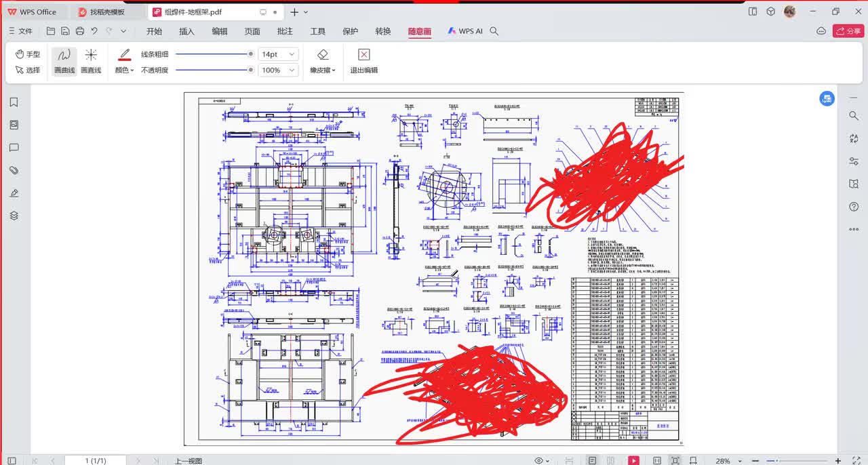Click the right sidebar translate icon

pos(854,138)
